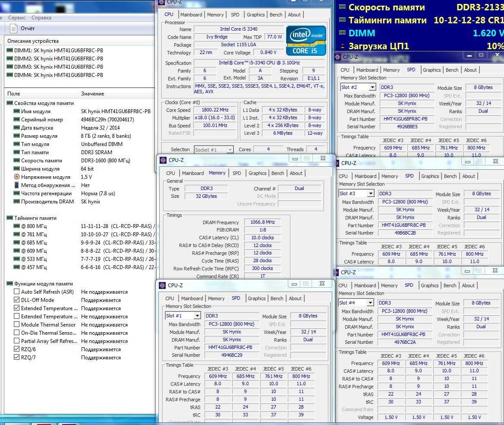The height and width of the screenshot is (425, 504).
Task: Toggle Module Thermal Sensor checkbox
Action: 17,324
